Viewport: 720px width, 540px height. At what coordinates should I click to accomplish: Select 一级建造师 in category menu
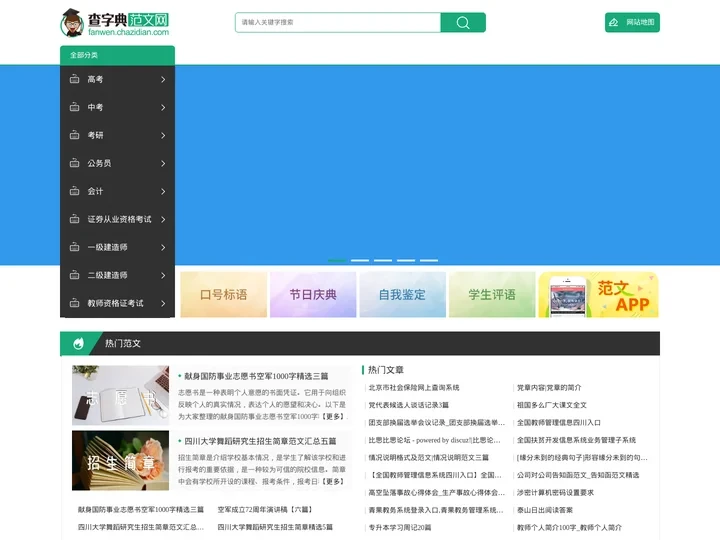tap(107, 248)
